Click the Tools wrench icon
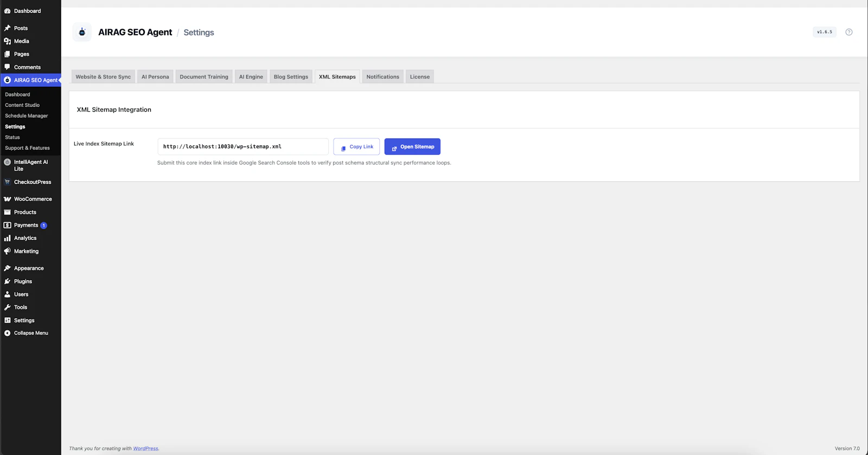The height and width of the screenshot is (455, 868). point(8,307)
